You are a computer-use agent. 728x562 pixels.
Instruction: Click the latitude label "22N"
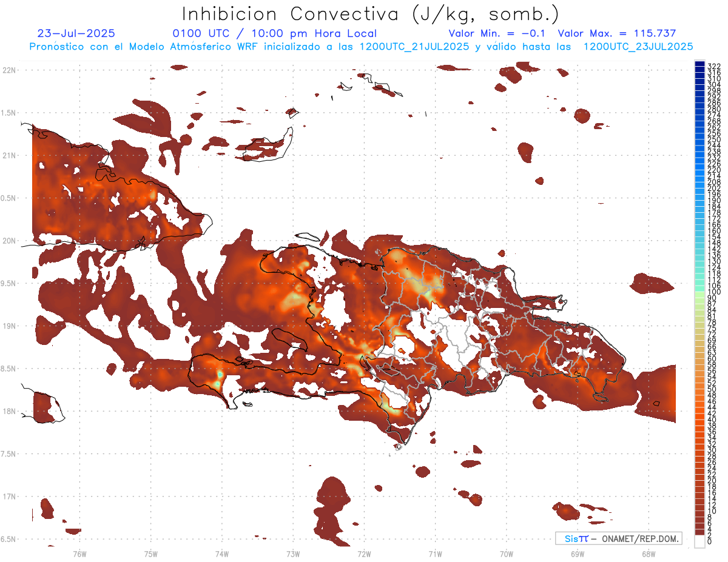(8, 70)
